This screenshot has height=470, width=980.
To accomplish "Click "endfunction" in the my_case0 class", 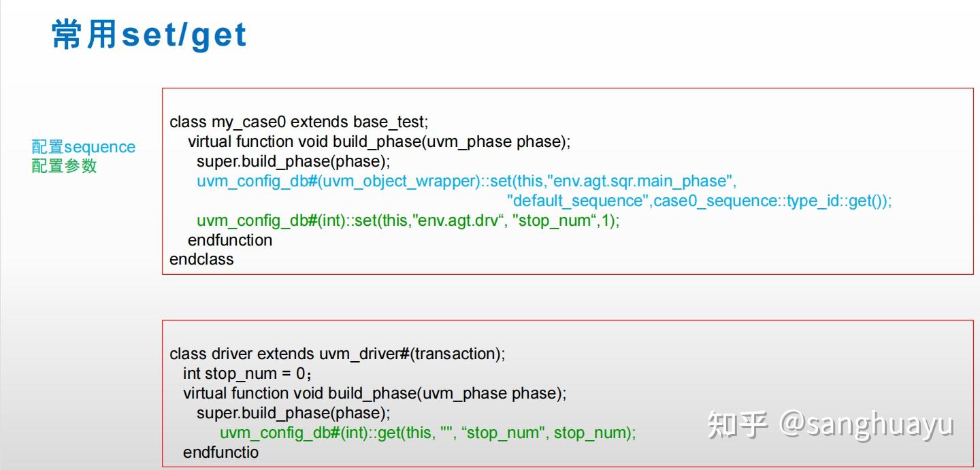I will (230, 241).
